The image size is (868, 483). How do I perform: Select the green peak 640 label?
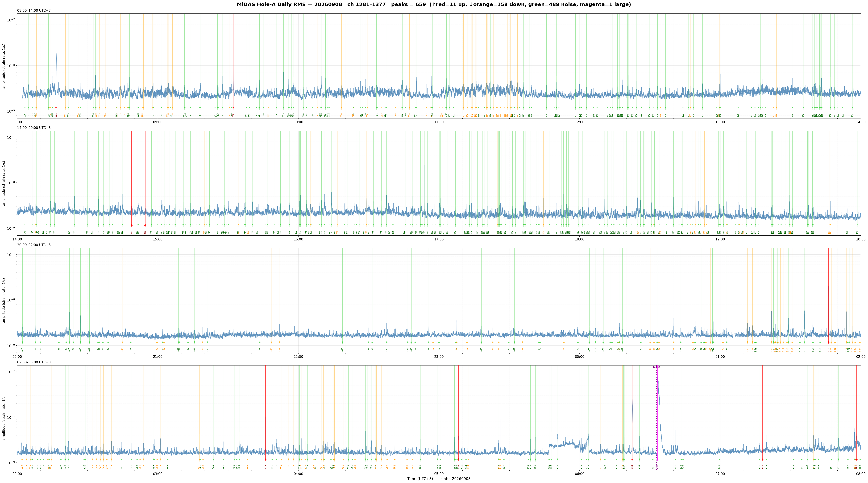point(719,467)
